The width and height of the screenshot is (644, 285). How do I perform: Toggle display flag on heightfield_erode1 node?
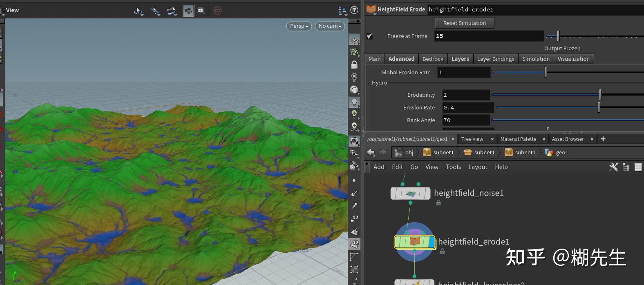[432, 242]
